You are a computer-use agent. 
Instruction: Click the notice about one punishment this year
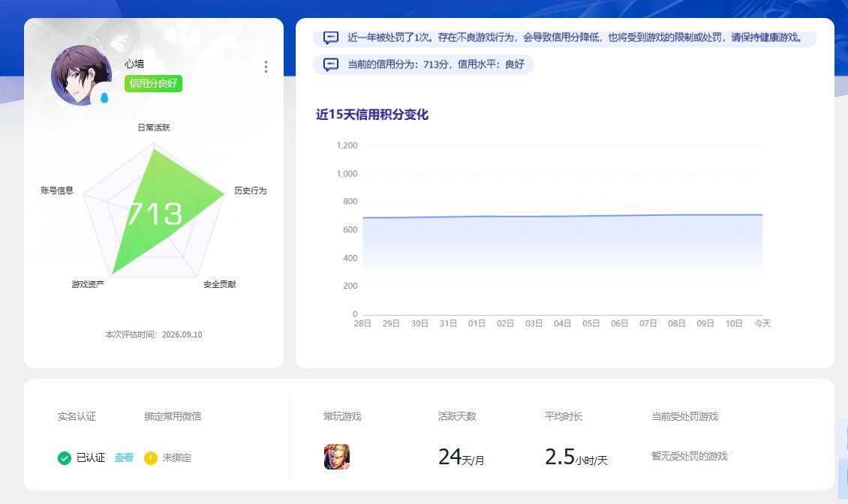click(x=564, y=37)
